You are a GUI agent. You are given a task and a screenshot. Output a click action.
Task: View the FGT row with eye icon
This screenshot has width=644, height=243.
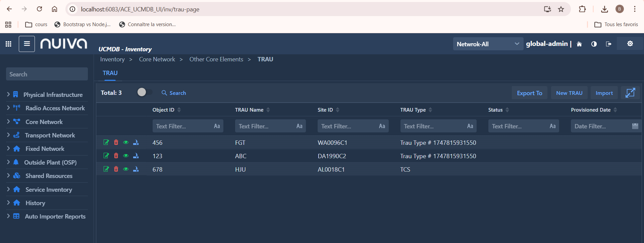pos(126,142)
